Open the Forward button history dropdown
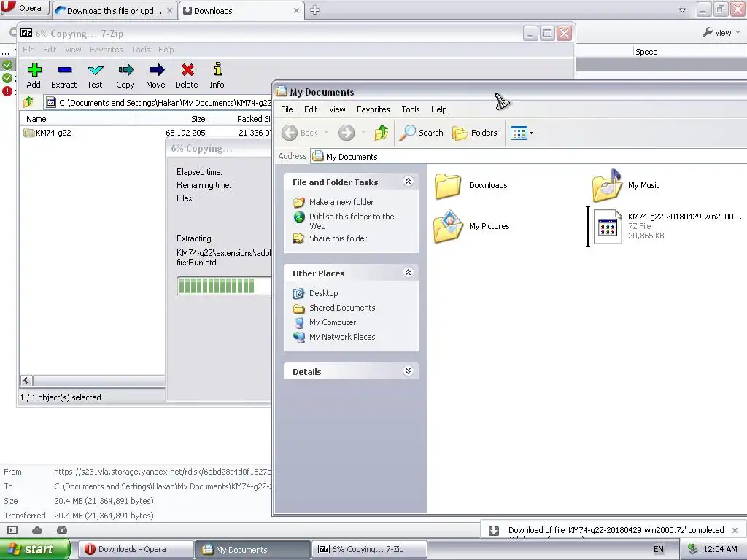Screen dimensions: 747x560 pos(363,133)
